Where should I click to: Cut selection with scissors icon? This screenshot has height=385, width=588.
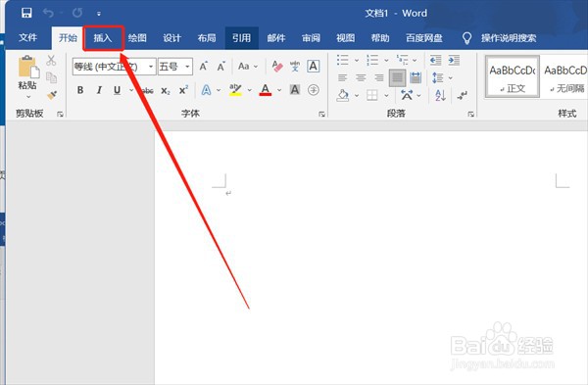[x=51, y=61]
